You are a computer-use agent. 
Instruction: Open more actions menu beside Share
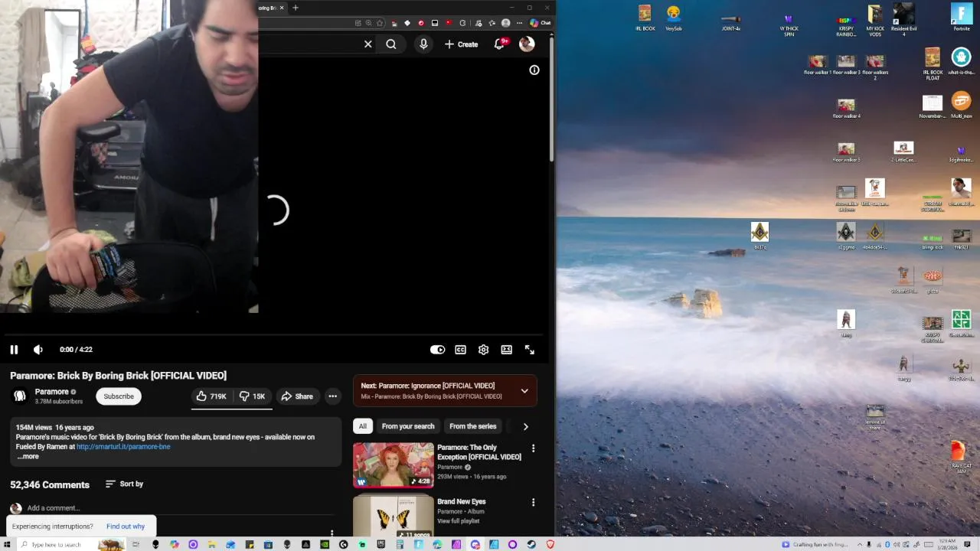(332, 396)
